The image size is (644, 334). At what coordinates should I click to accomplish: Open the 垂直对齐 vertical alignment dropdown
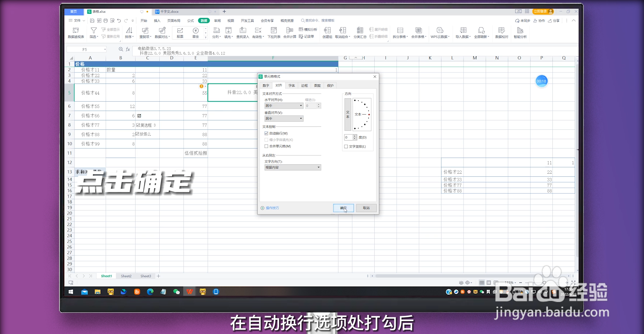pos(284,119)
